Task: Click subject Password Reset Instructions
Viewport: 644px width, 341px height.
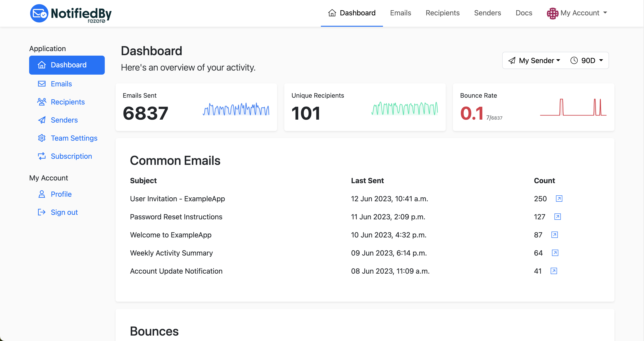Action: tap(176, 217)
